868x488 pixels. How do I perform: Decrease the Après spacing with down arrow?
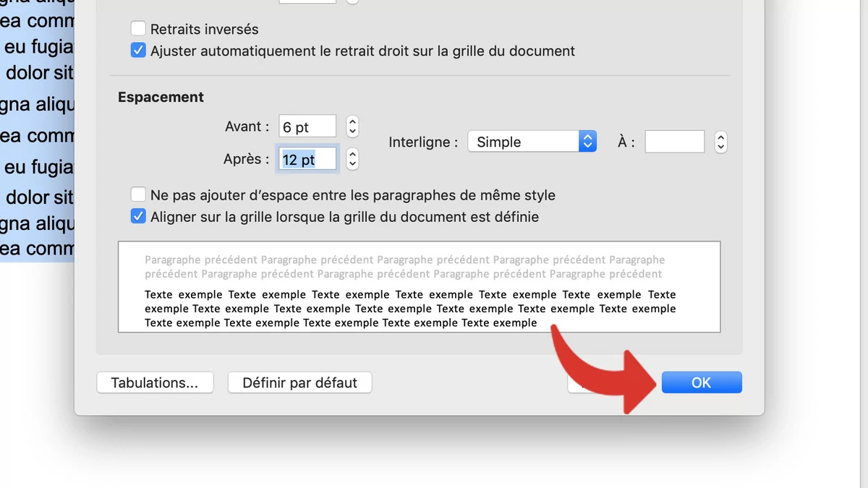[352, 164]
